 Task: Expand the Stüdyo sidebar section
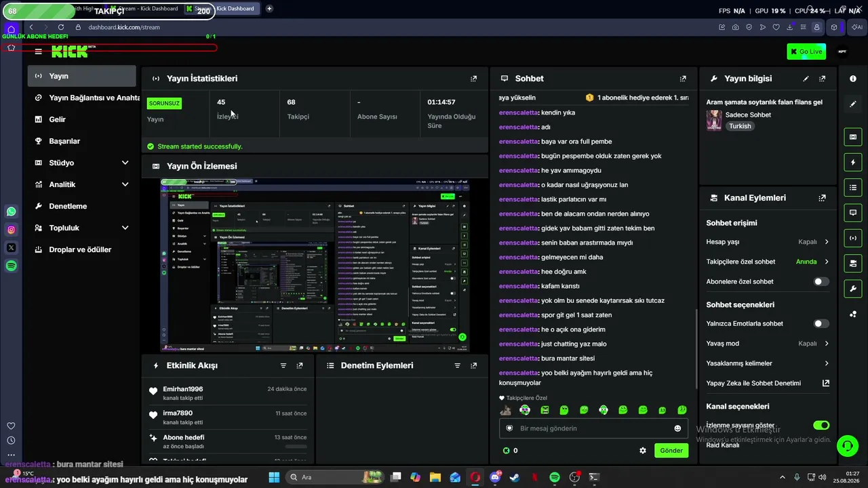81,163
